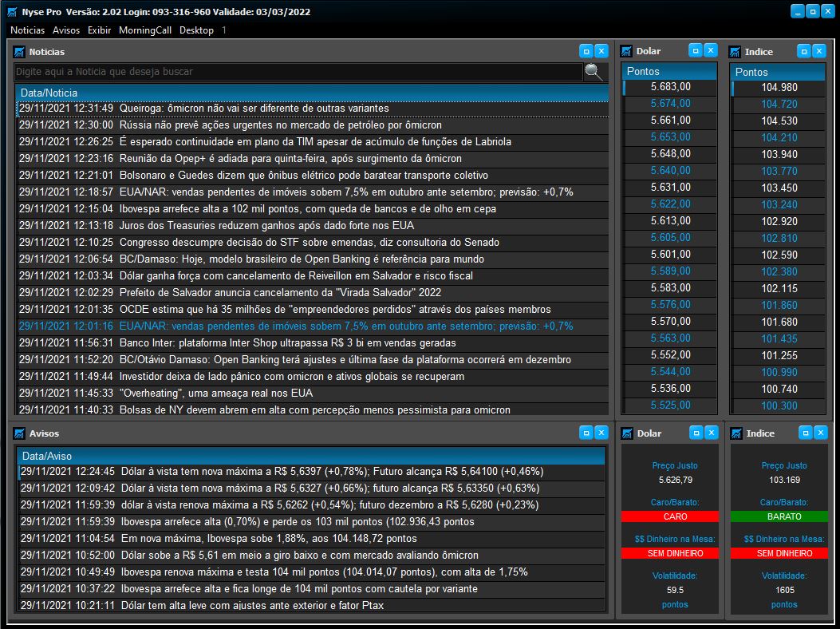840x629 pixels.
Task: Click the chart icon on the Indice quotes panel
Action: pyautogui.click(x=735, y=50)
